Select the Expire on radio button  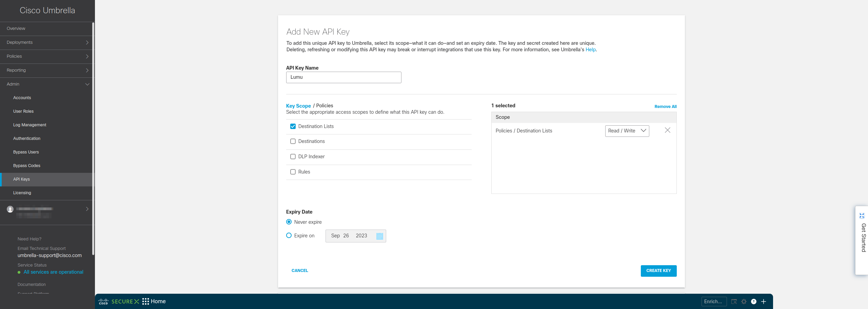[x=289, y=235]
